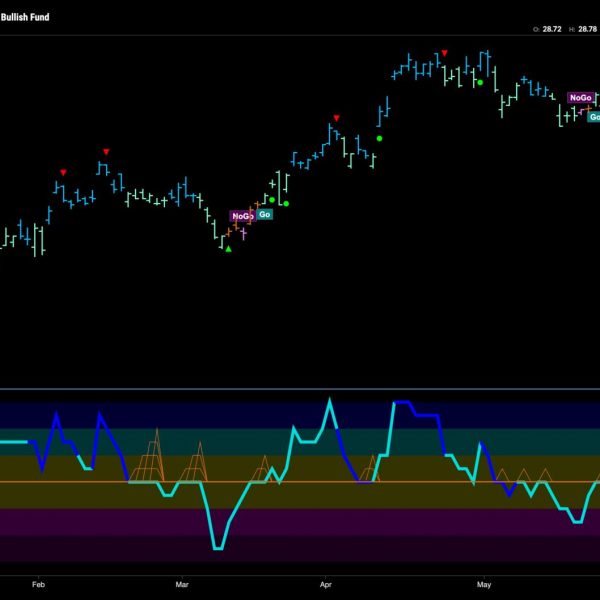Screen dimensions: 600x600
Task: Select the red down-triangle in early February
Action: pos(64,173)
